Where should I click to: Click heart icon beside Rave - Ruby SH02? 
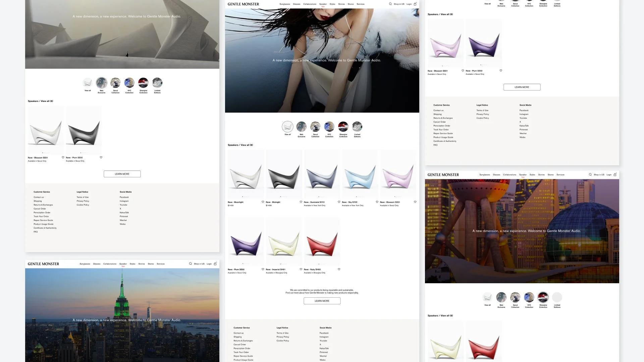[339, 269]
